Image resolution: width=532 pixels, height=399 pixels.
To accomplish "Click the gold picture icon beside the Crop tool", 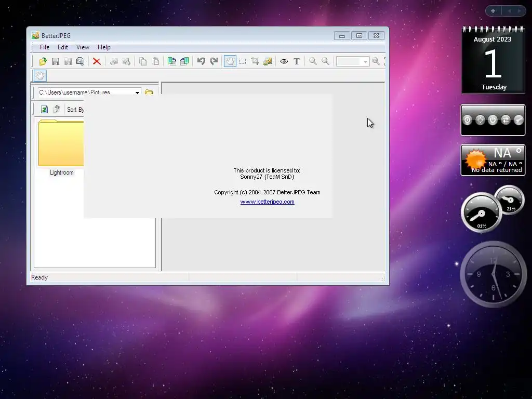I will (268, 61).
